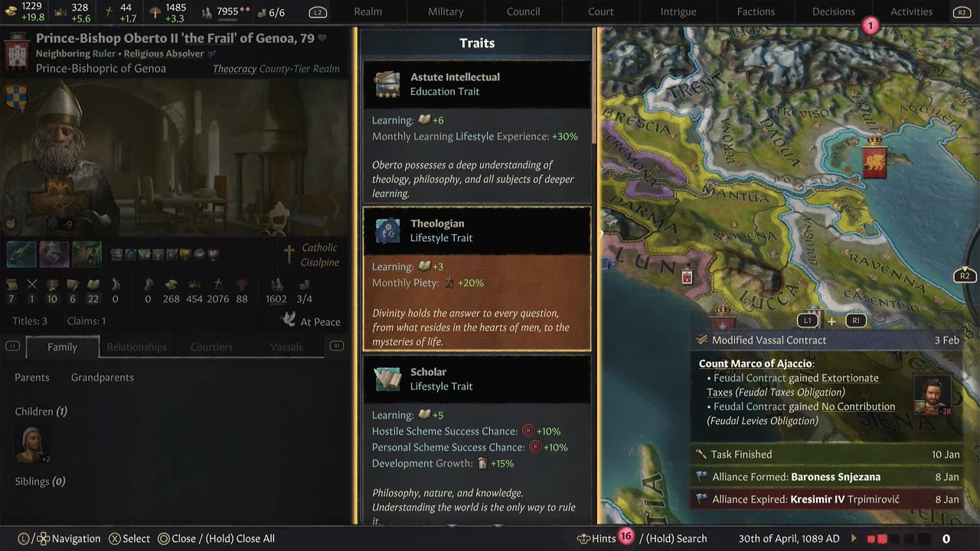
Task: Open the Council menu tab
Action: (x=523, y=11)
